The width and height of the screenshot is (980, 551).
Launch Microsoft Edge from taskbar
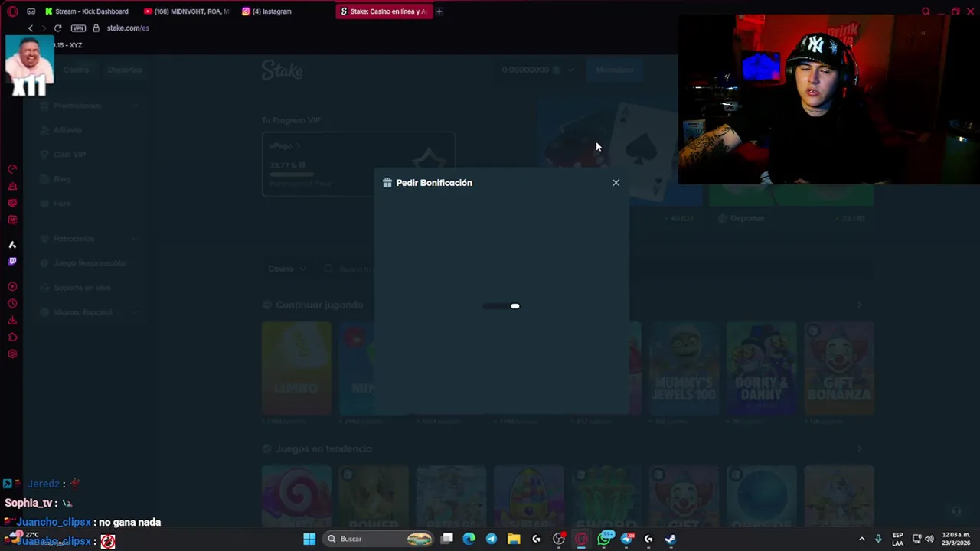(469, 539)
